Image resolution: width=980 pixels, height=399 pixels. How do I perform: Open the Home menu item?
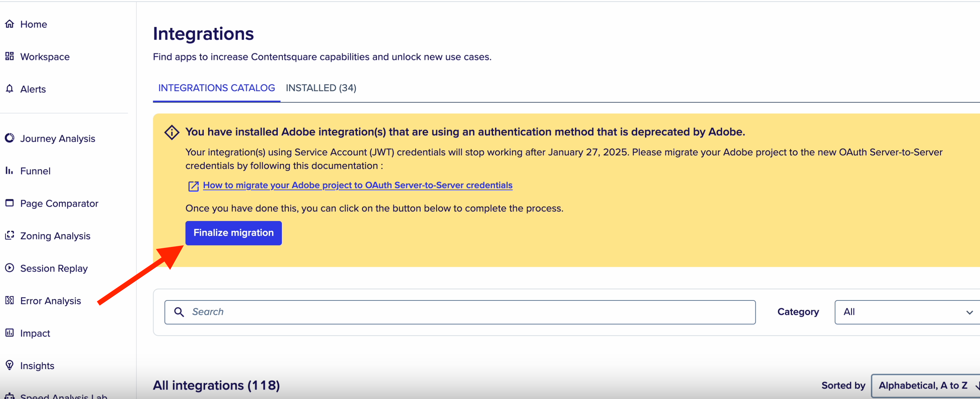pos(33,24)
